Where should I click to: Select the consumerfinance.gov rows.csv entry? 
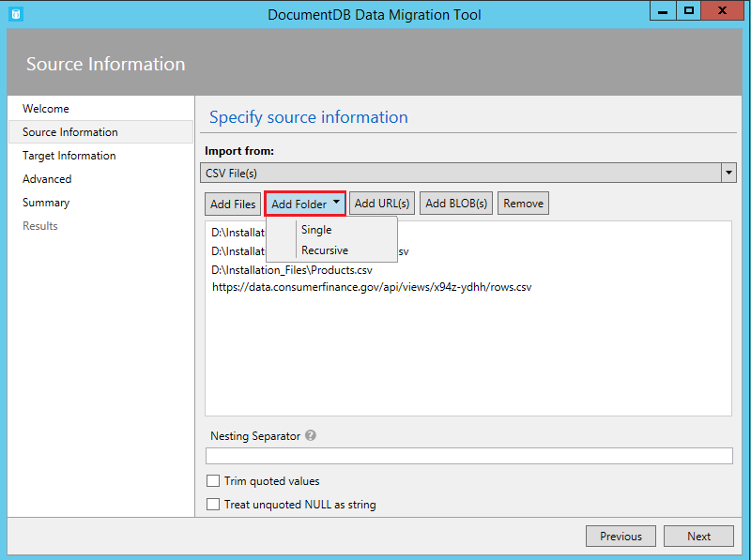pyautogui.click(x=372, y=287)
